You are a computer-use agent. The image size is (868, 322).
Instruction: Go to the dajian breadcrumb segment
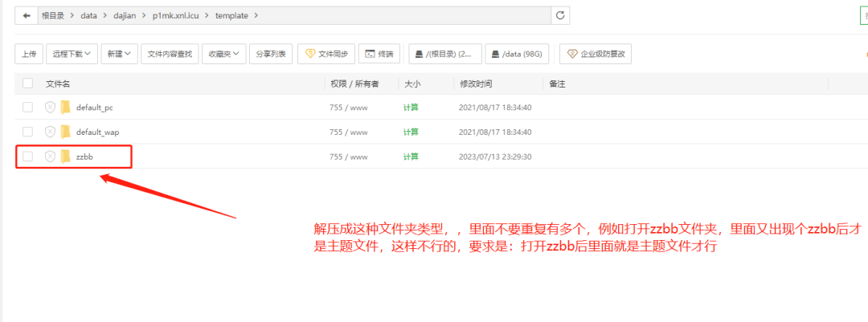(x=125, y=15)
